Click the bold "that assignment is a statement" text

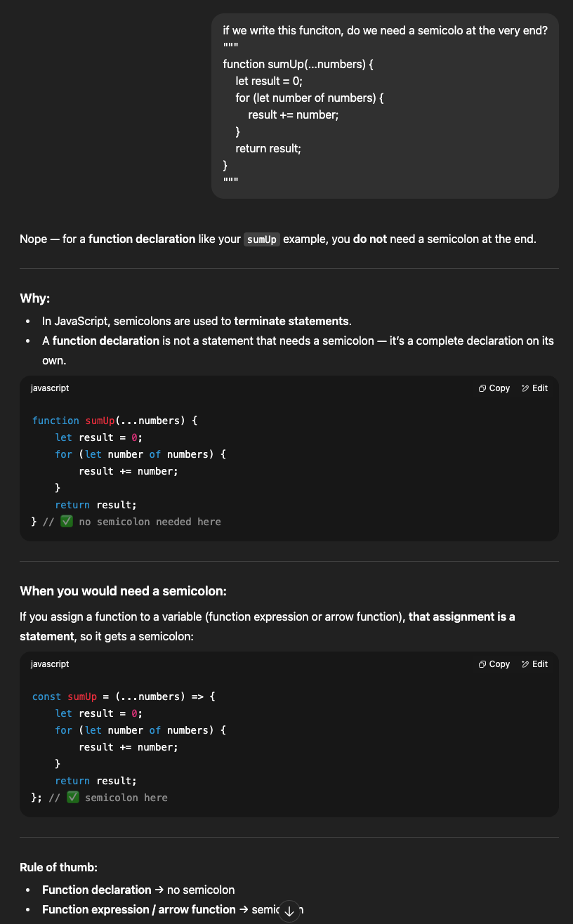(461, 616)
